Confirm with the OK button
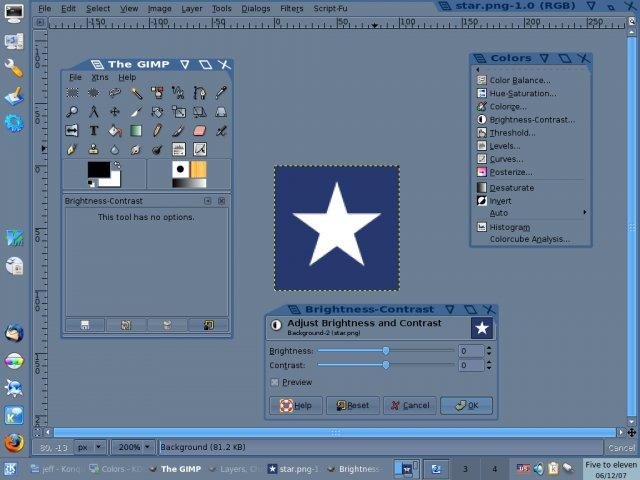 pos(466,405)
